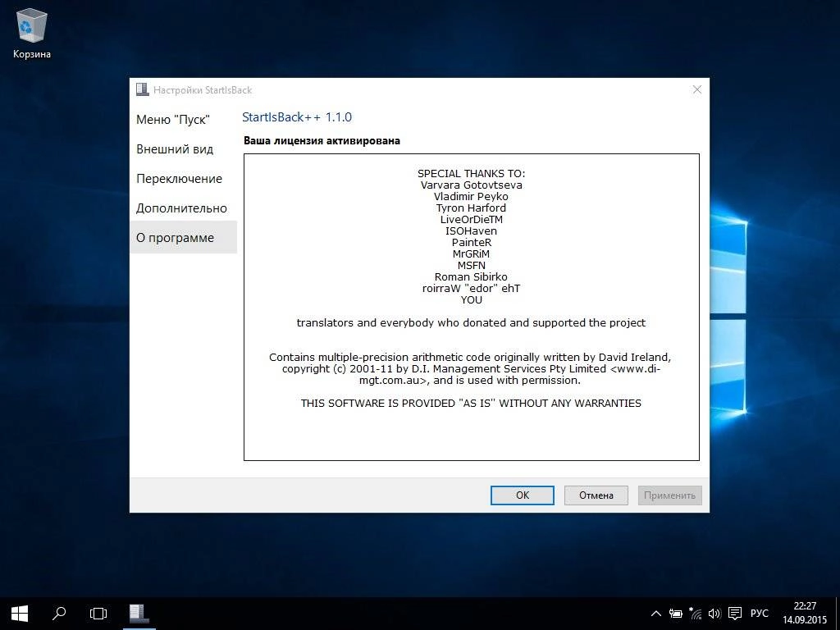Open the Windows Start button

(x=20, y=614)
